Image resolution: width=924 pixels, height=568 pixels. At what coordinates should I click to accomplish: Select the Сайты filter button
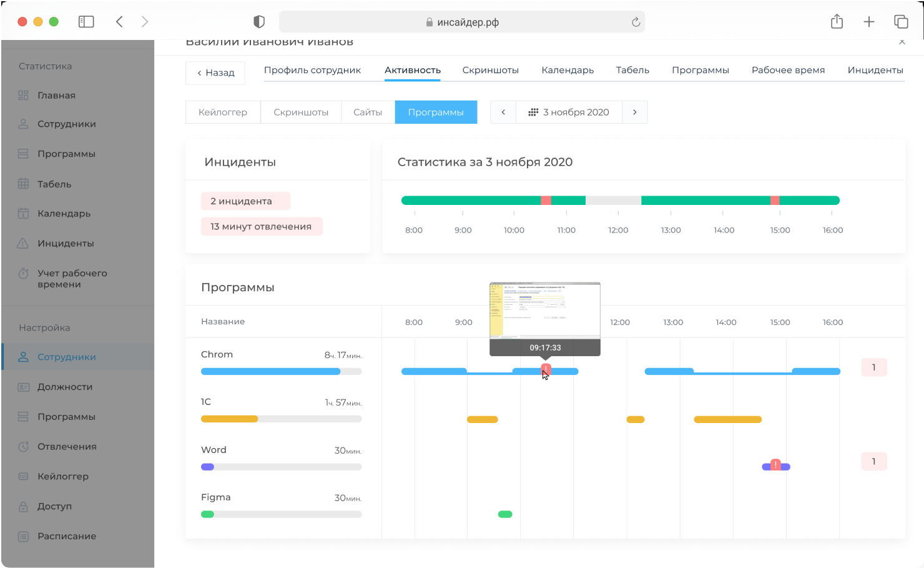(x=368, y=112)
